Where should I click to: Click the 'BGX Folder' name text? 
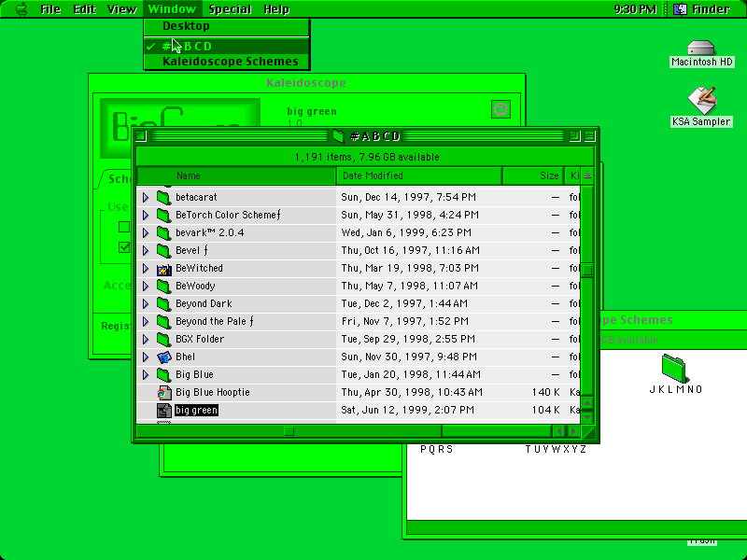200,339
